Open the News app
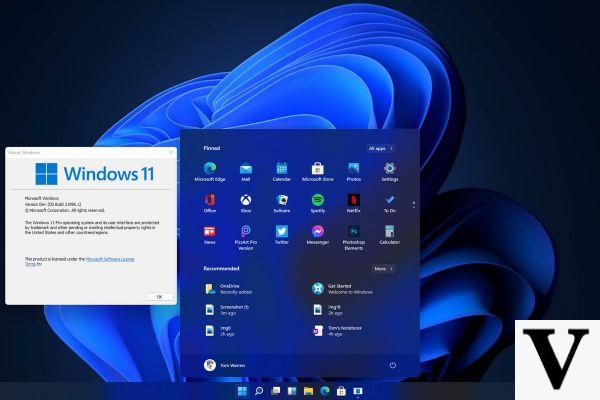Viewport: 600px width, 400px height. coord(210,235)
